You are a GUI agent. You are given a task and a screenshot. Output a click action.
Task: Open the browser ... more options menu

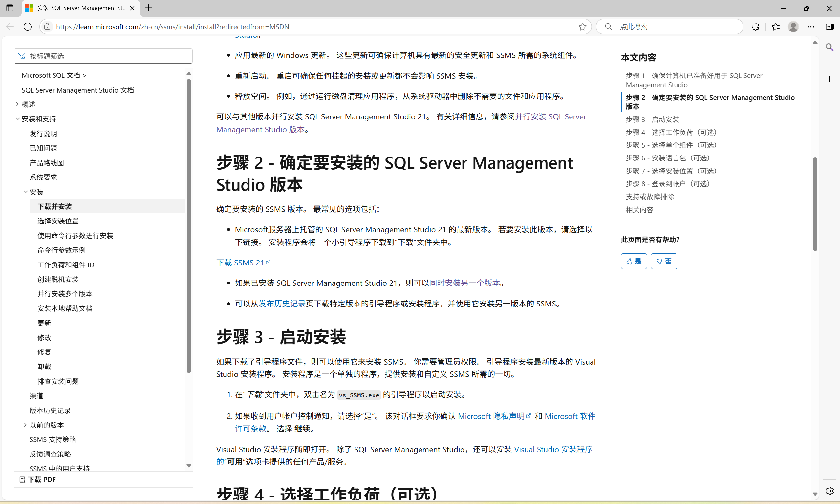811,27
